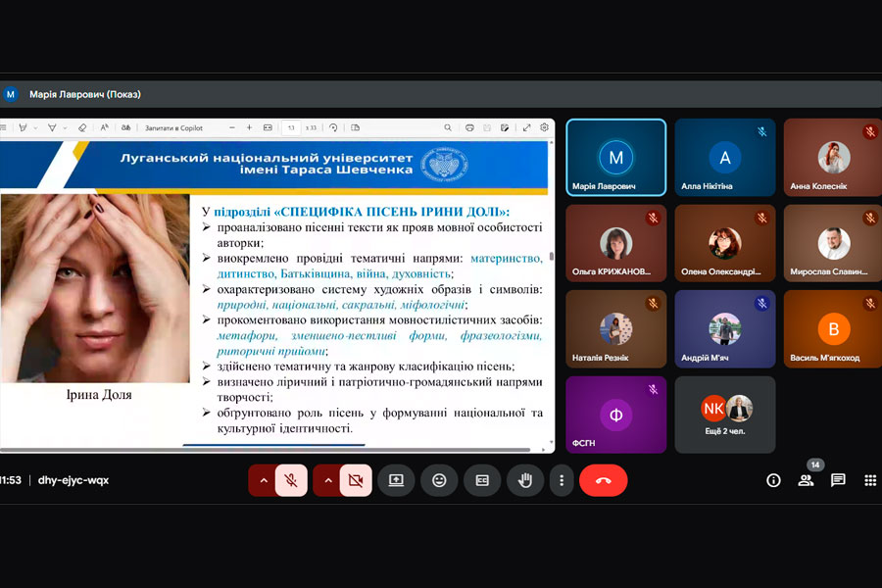The height and width of the screenshot is (588, 882).
Task: Click the heading 'СПЕЦИФІКА ПІСЕНЬ ІРИНИ ДОЛІ'
Action: pyautogui.click(x=389, y=212)
